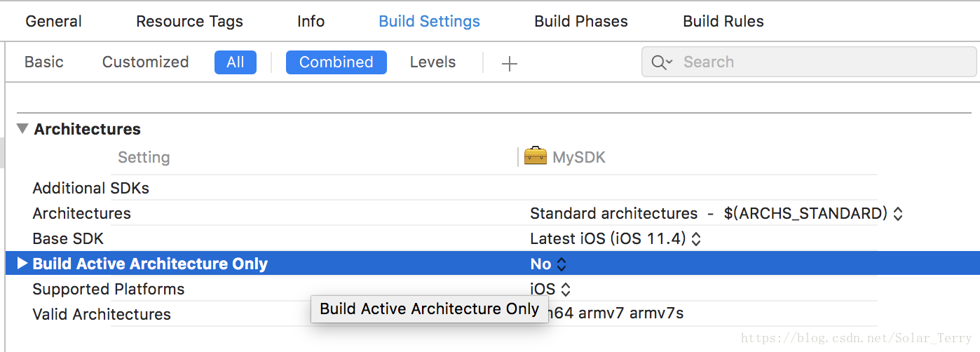
Task: Switch to Build Phases tab
Action: pyautogui.click(x=581, y=21)
